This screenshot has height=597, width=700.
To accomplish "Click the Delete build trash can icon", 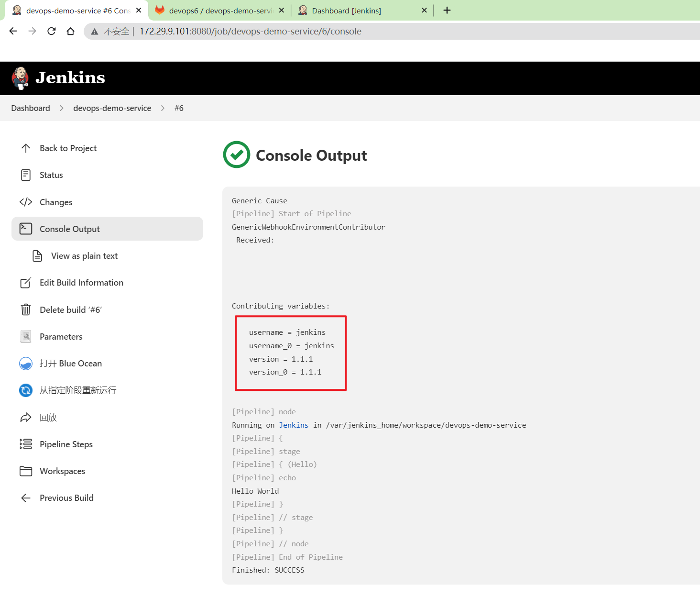I will point(26,310).
